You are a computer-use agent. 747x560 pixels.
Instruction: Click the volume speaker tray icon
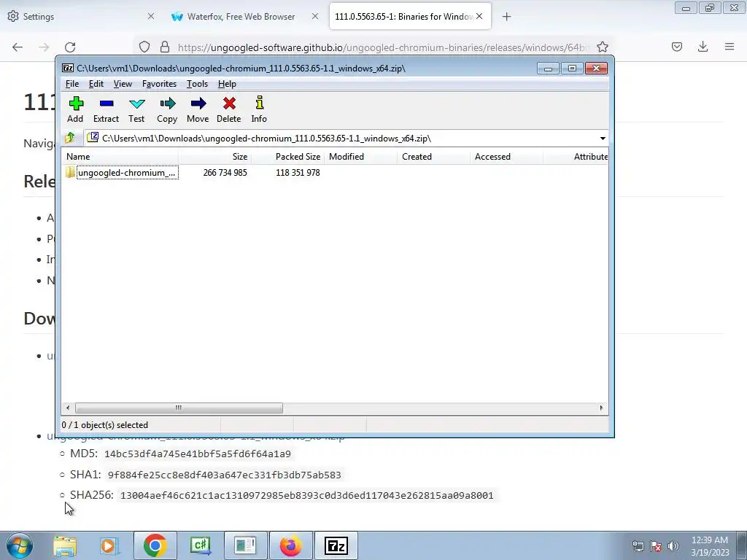pyautogui.click(x=673, y=546)
